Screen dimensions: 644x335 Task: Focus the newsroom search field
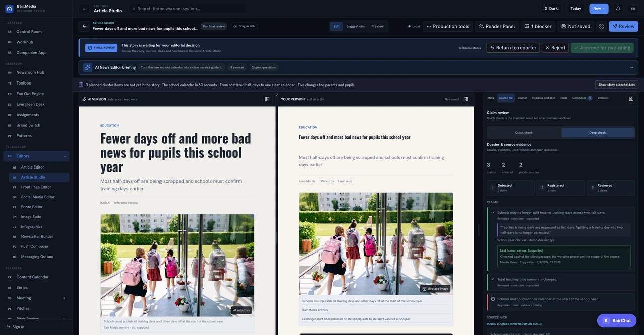click(x=188, y=9)
